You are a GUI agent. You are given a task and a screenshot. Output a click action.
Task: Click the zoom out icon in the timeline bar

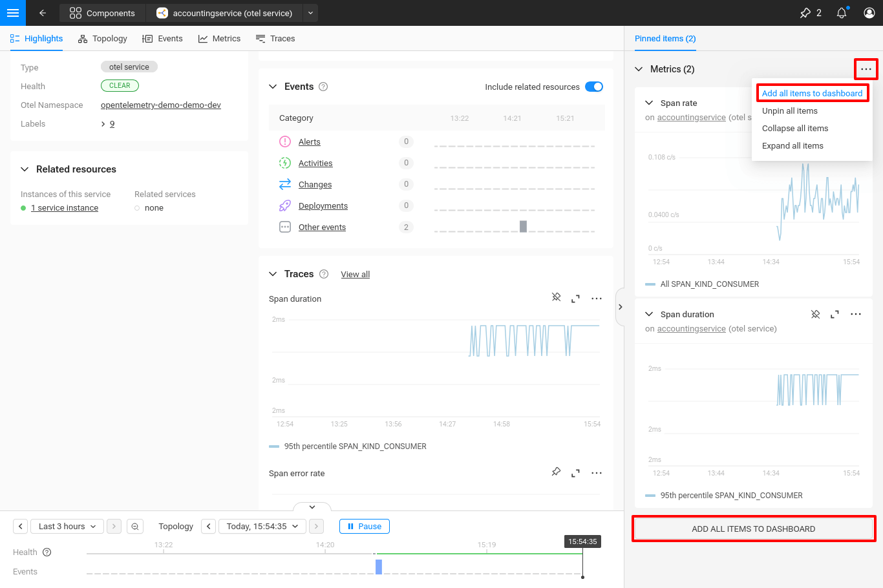tap(135, 526)
